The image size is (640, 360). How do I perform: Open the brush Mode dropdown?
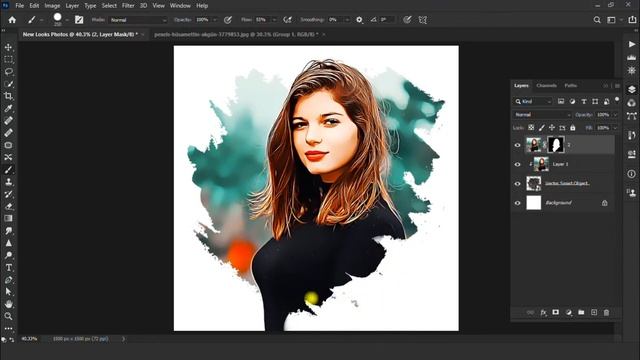[x=138, y=20]
